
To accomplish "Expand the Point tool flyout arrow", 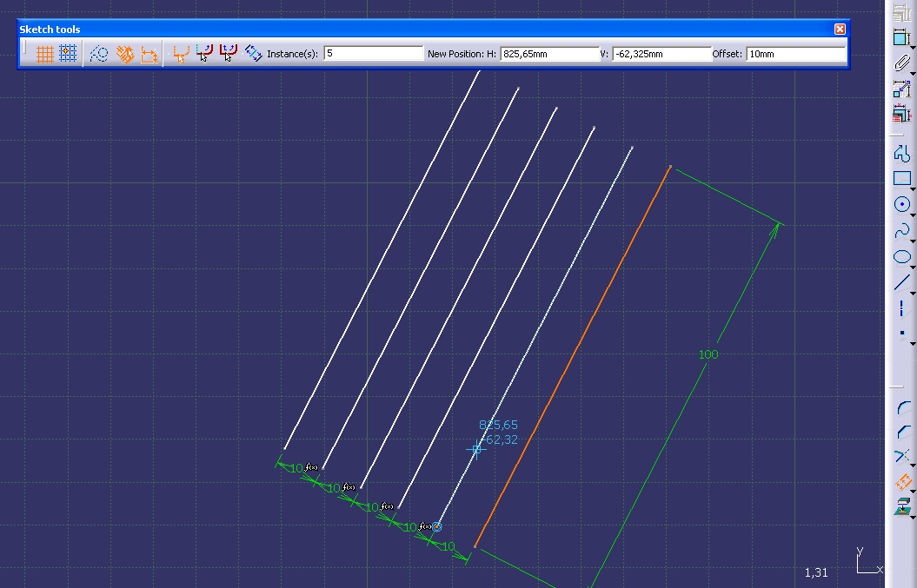I will pos(913,344).
